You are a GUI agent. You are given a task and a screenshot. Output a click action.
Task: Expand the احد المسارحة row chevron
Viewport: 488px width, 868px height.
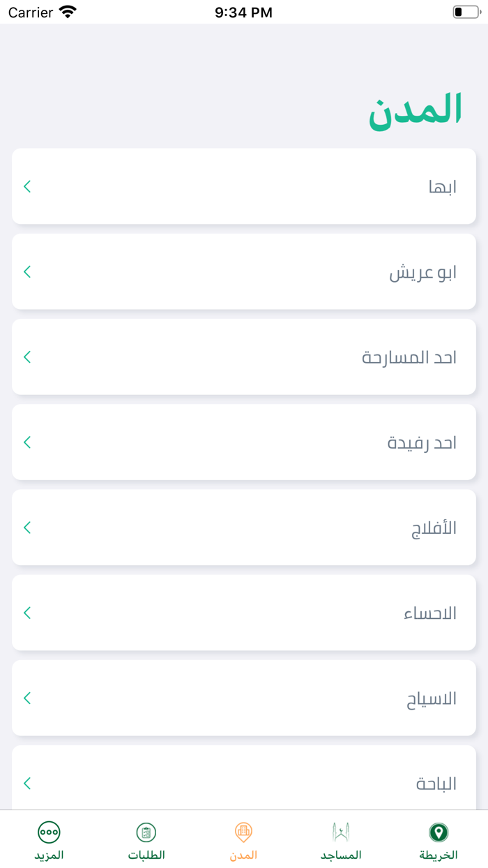pos(26,357)
